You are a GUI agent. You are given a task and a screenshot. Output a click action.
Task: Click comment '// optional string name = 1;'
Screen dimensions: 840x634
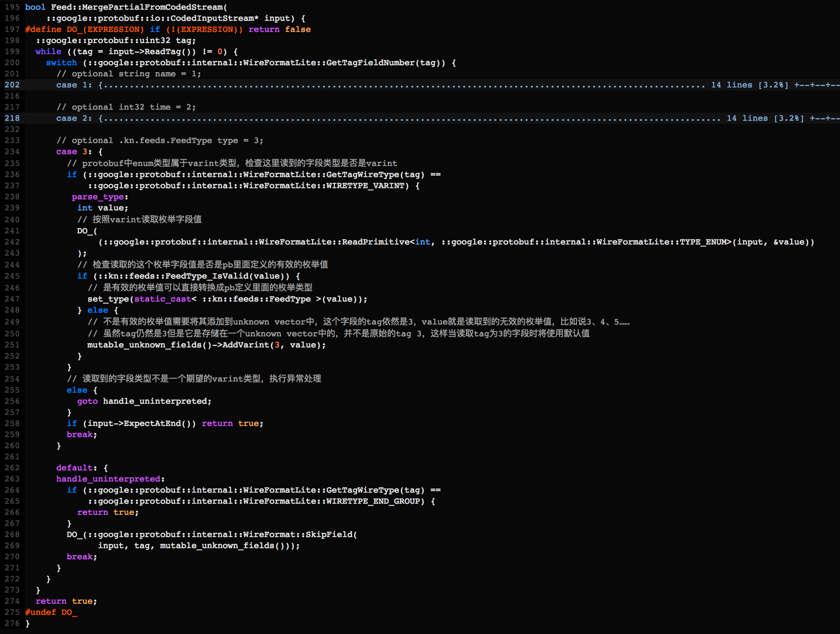tap(129, 74)
